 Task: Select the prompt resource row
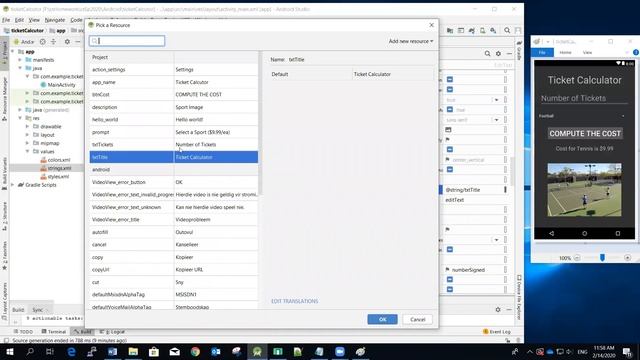[x=174, y=132]
